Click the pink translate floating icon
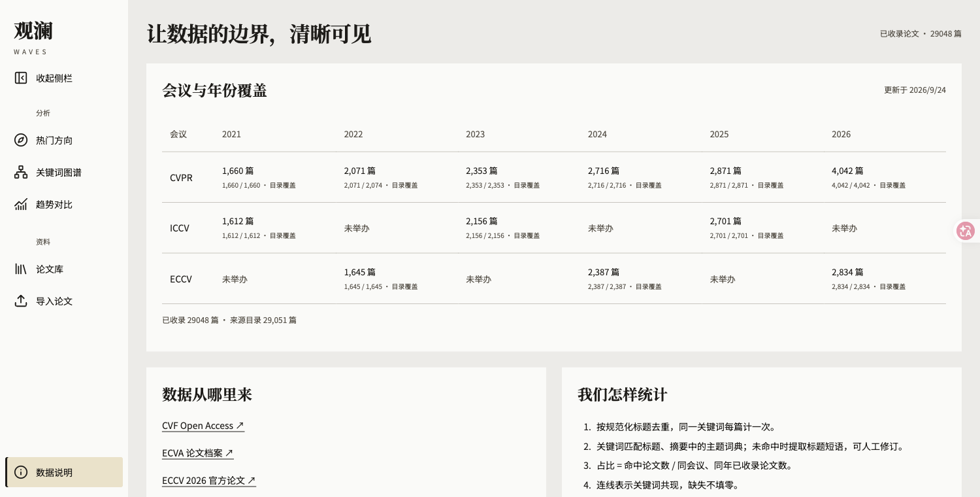This screenshot has width=980, height=497. [966, 231]
